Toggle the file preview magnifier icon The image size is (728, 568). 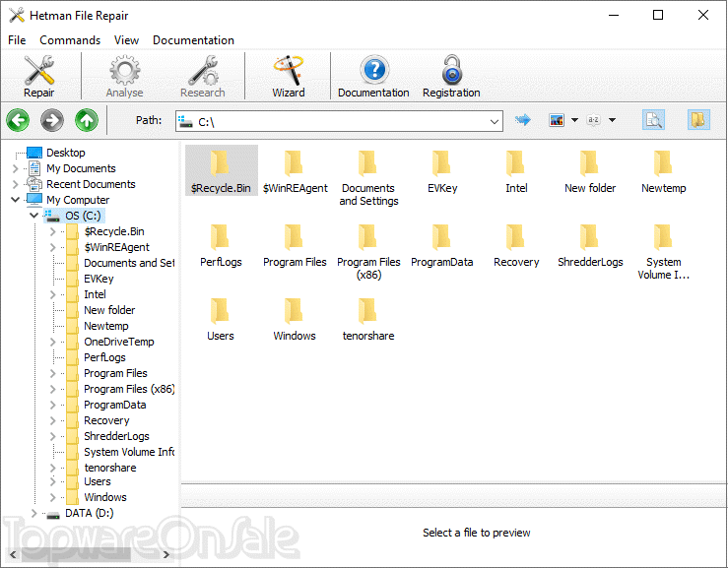click(653, 120)
